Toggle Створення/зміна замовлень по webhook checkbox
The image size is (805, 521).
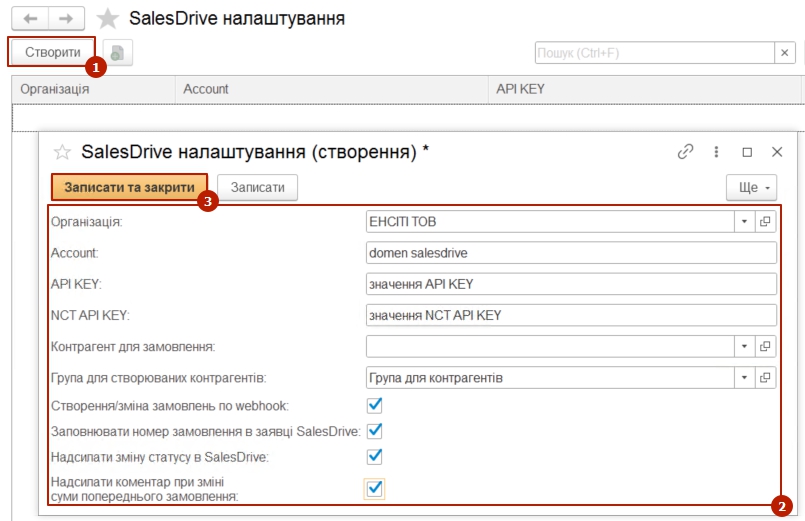pos(375,405)
